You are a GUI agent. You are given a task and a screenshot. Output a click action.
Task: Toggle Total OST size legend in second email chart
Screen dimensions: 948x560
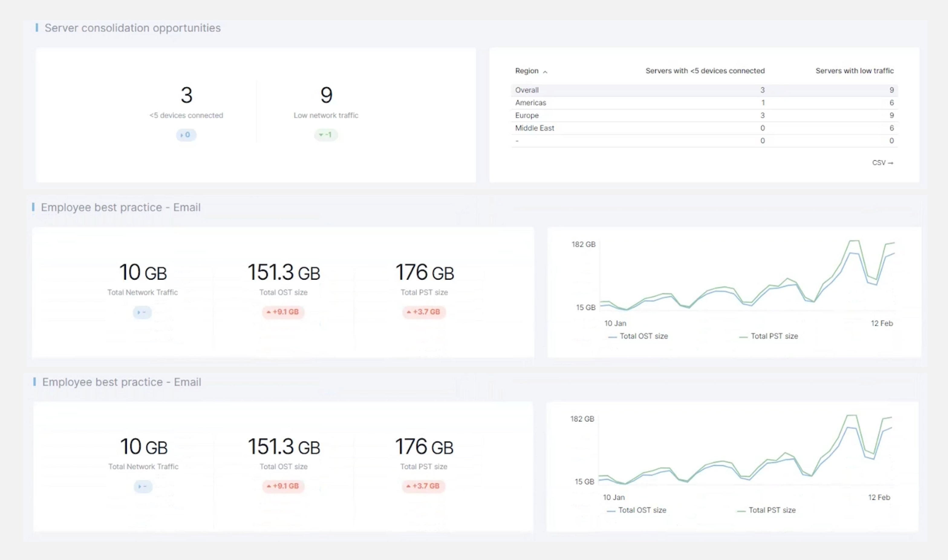(x=642, y=510)
